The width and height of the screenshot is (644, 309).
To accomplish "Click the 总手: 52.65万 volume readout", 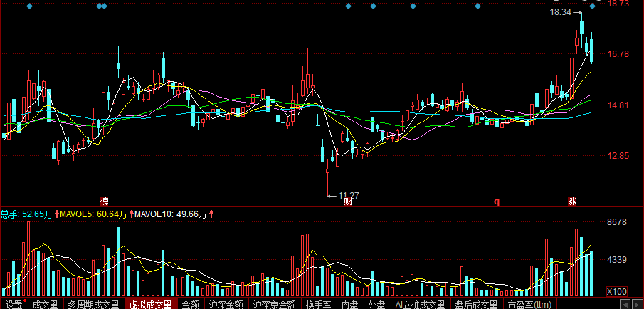I will (x=26, y=214).
